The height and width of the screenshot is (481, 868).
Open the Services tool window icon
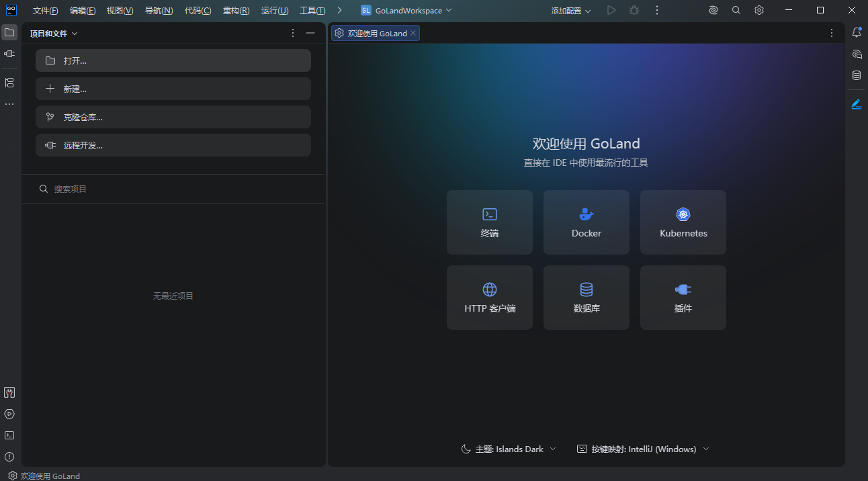click(9, 414)
